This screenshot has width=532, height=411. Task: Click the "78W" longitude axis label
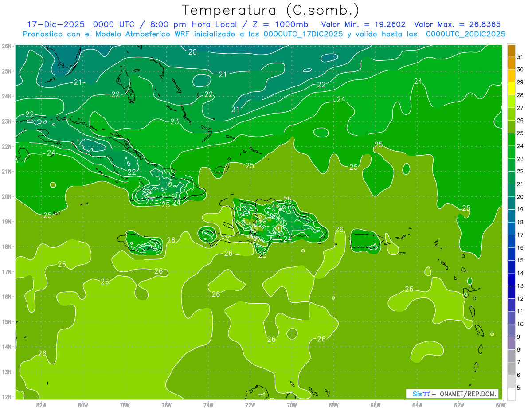tap(125, 404)
